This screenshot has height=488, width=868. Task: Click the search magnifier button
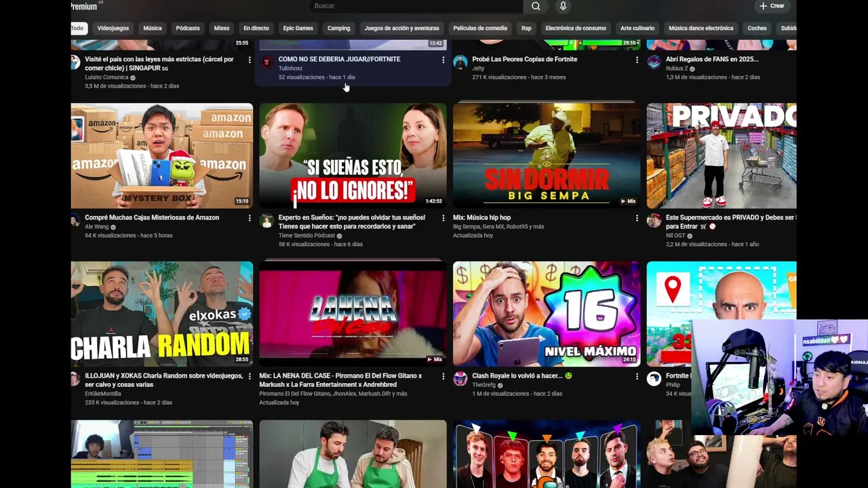click(536, 6)
